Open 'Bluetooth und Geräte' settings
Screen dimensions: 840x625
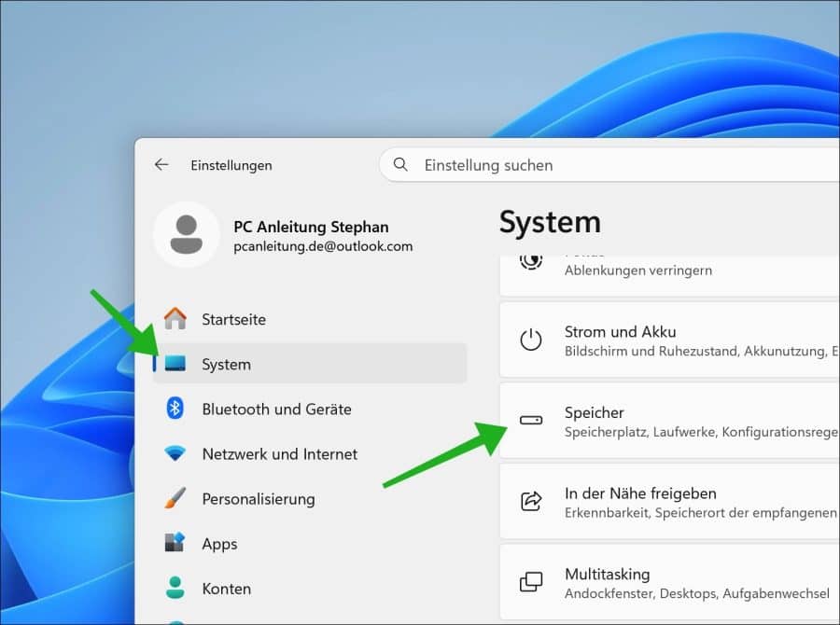[x=276, y=409]
